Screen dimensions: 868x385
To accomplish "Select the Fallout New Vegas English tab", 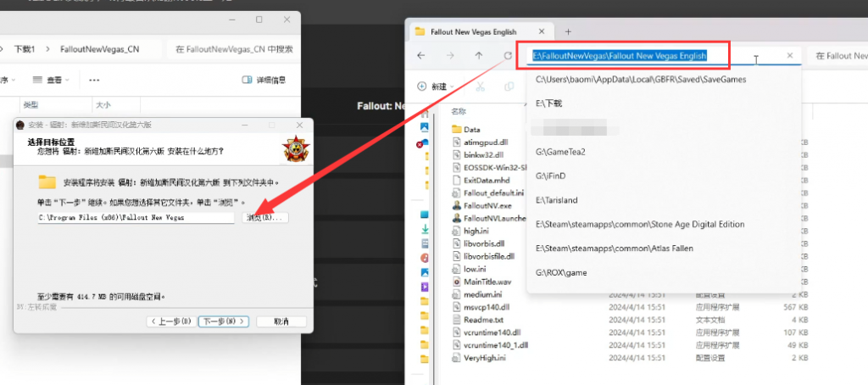I will point(473,31).
